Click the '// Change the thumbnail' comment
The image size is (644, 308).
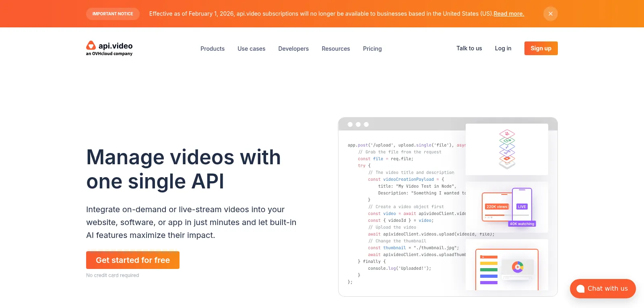[x=397, y=241]
